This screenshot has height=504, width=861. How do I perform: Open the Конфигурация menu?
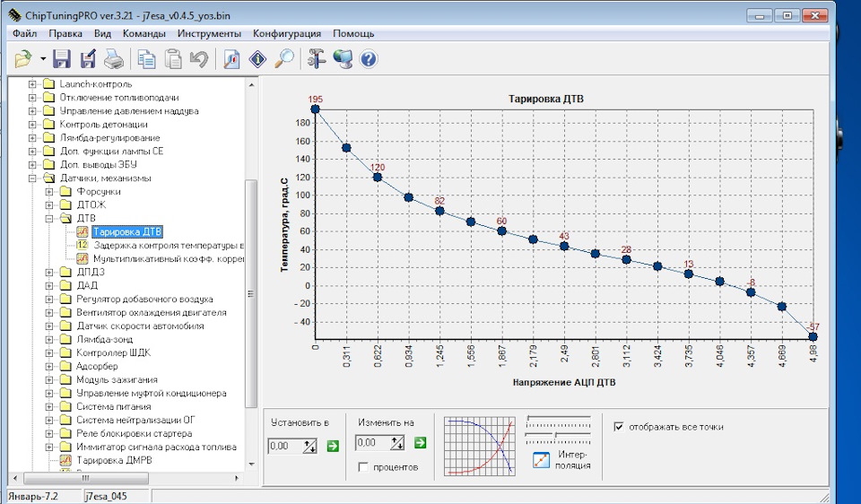point(287,33)
